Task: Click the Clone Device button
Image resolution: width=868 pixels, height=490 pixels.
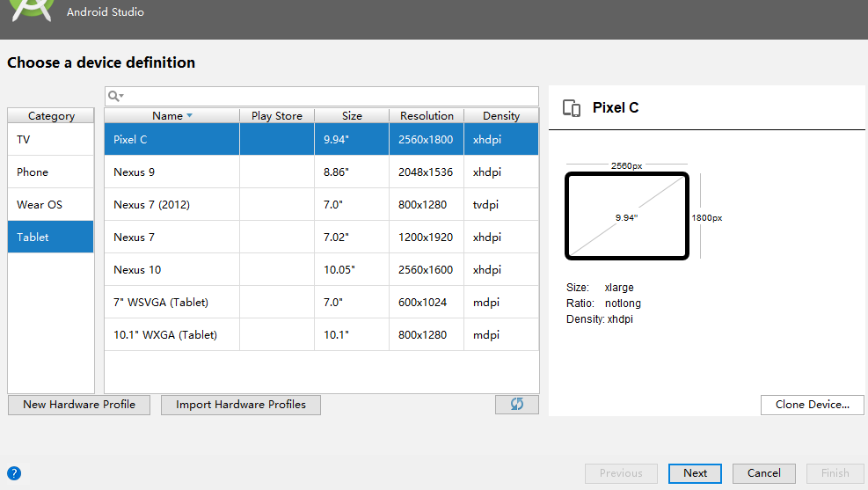Action: [x=812, y=405]
